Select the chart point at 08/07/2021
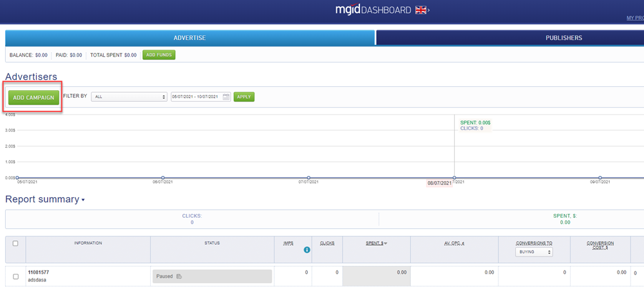The width and height of the screenshot is (644, 308). pyautogui.click(x=454, y=178)
